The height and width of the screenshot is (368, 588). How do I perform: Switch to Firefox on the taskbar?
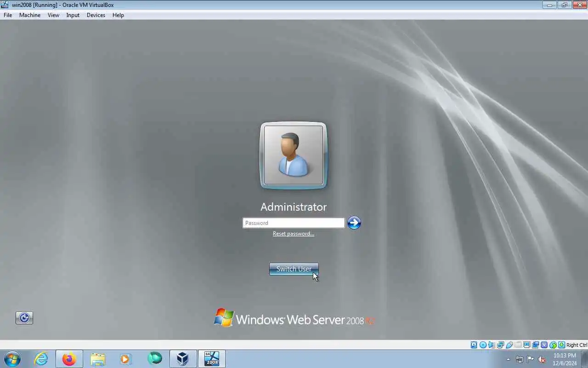point(69,359)
